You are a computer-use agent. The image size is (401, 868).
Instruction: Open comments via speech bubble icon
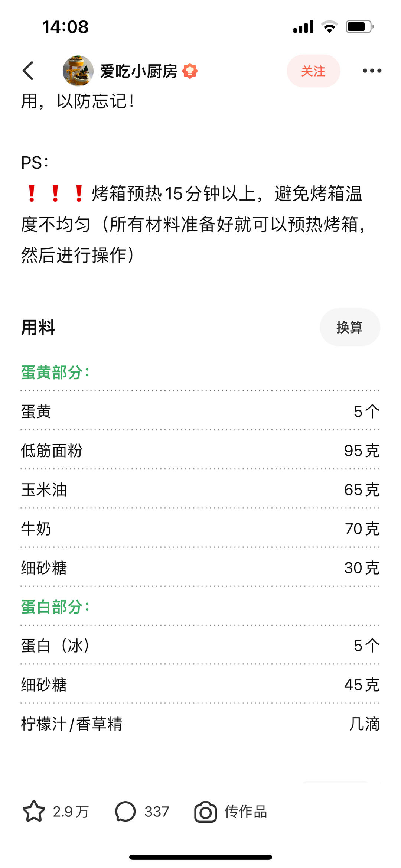(125, 811)
